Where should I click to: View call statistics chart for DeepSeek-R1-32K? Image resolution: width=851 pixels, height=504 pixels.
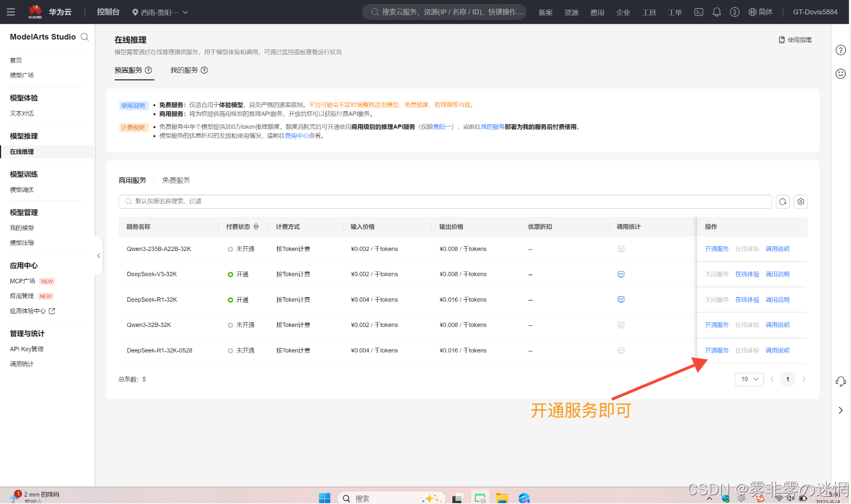[621, 299]
